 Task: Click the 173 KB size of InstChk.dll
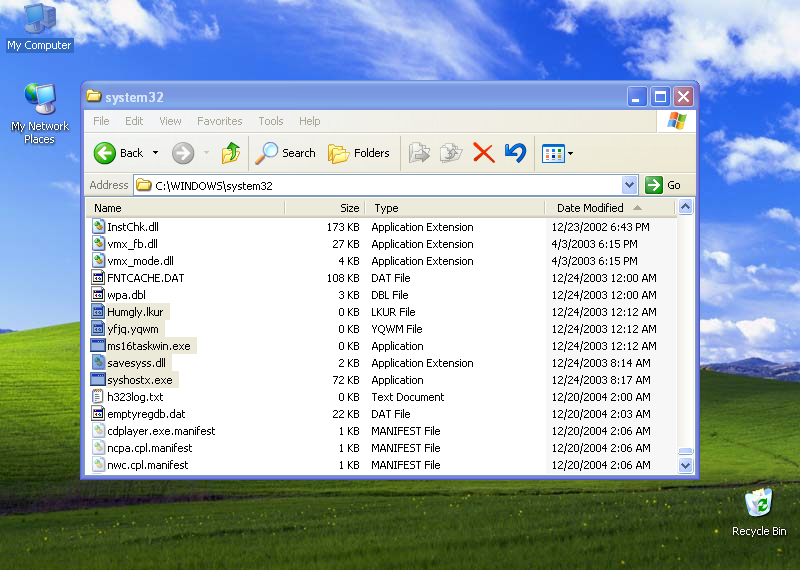(343, 227)
